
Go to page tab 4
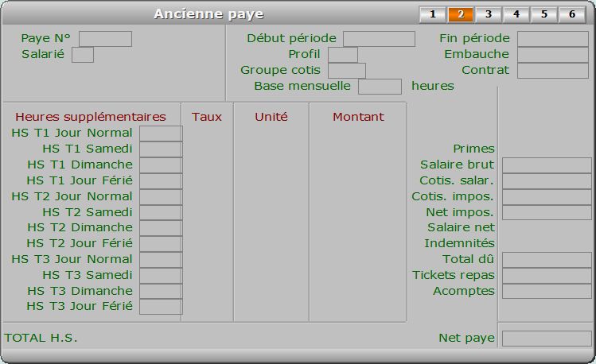point(516,14)
